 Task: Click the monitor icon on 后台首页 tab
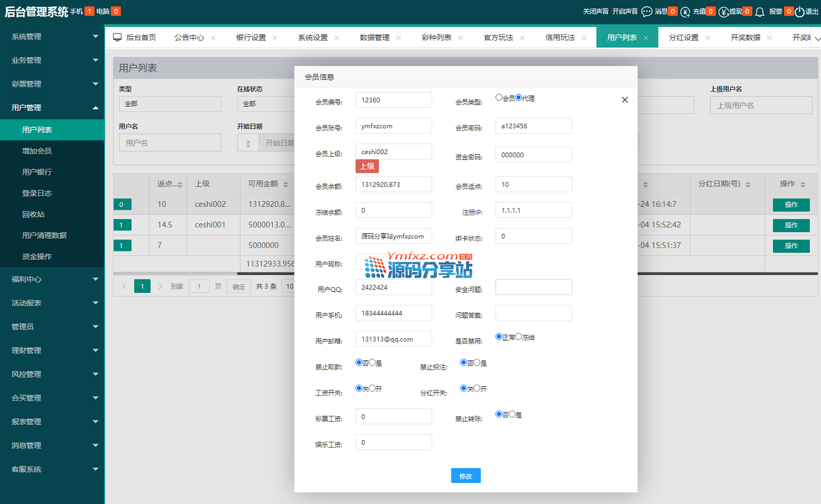117,38
